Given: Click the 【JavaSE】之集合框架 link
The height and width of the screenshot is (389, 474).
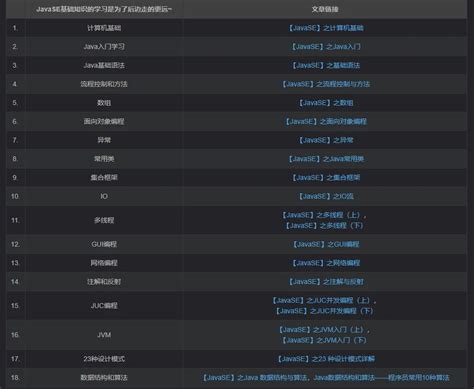Looking at the screenshot, I should point(326,177).
